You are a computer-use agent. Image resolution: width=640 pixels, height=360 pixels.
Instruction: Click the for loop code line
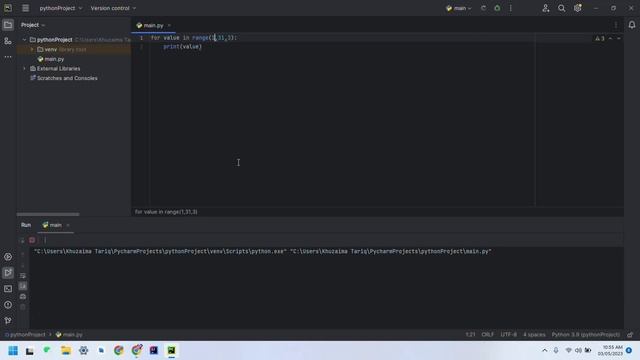point(193,38)
